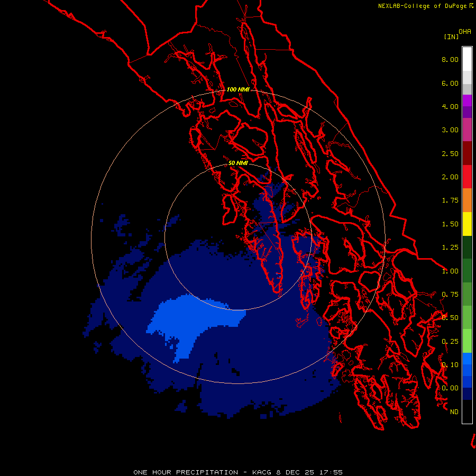Select the ND legend label

click(x=454, y=412)
